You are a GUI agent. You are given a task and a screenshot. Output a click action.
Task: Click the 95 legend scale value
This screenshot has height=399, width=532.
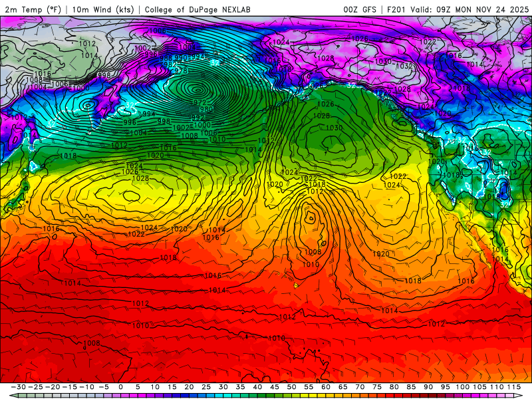pos(446,387)
